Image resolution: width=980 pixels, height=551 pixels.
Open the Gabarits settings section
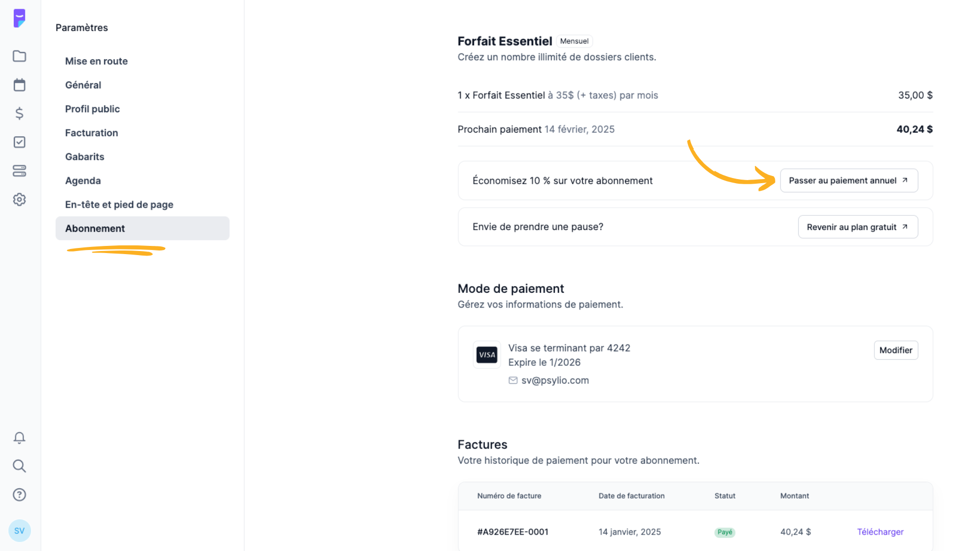(85, 157)
